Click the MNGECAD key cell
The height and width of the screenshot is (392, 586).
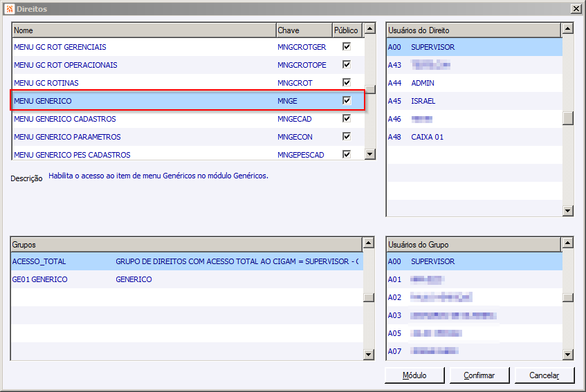click(295, 119)
